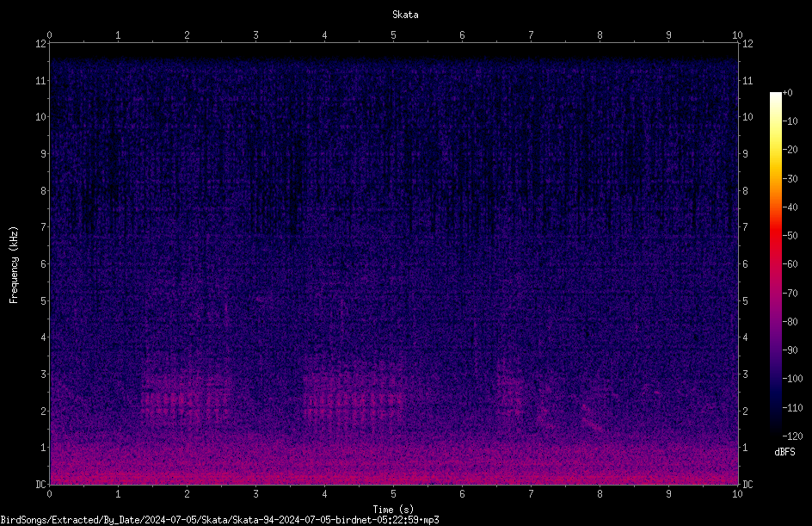Click the '12' tick on the left frequency axis
This screenshot has width=812, height=526.
point(41,44)
